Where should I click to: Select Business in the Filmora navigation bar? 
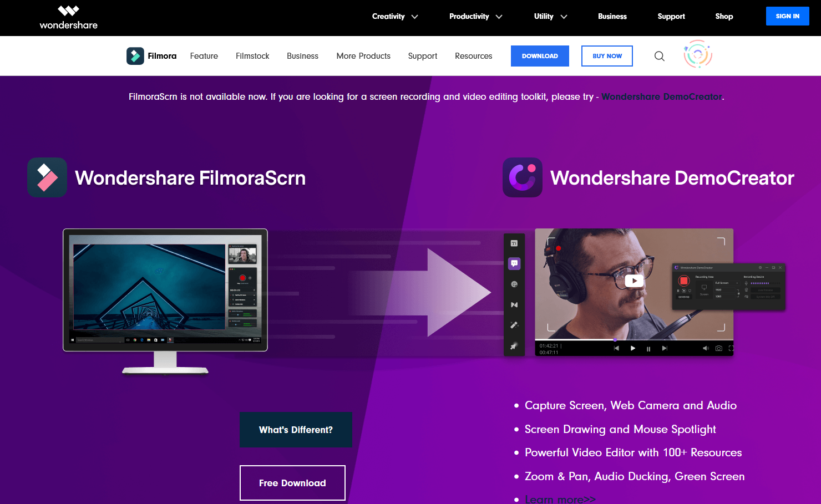point(302,56)
